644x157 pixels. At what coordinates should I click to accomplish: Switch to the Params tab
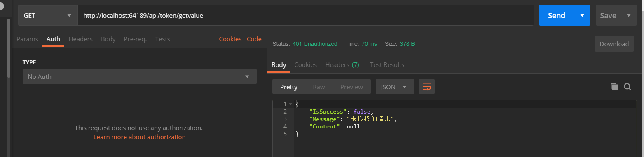pos(27,39)
